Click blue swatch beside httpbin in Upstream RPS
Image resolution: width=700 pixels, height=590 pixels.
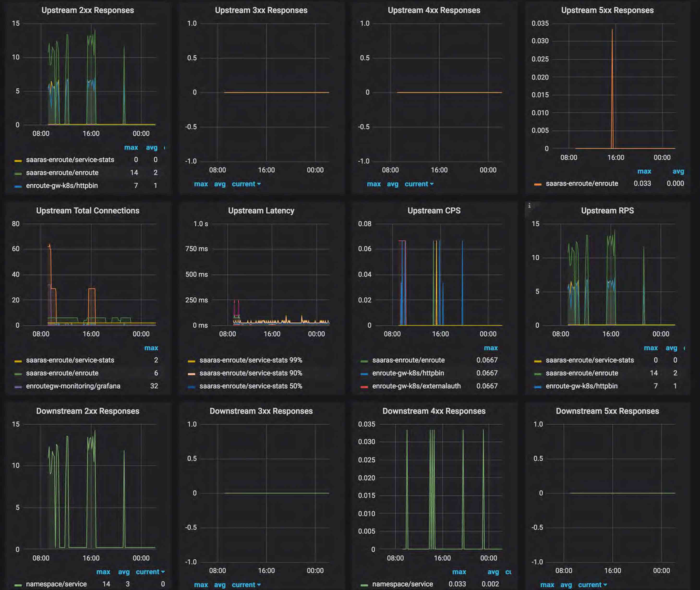(x=538, y=387)
